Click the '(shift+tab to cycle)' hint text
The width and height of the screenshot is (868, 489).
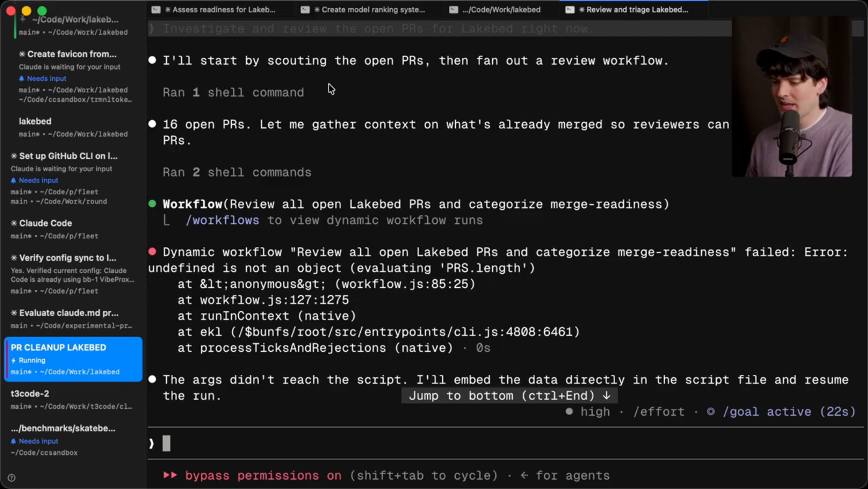click(423, 475)
